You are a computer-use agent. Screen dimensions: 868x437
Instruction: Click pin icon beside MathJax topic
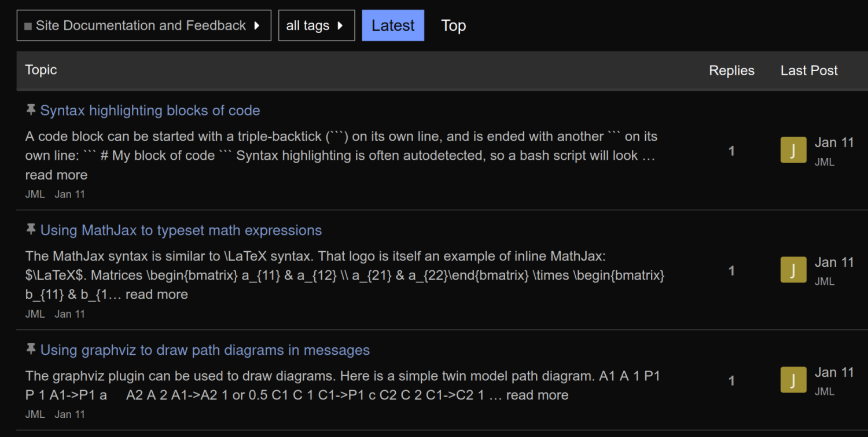(x=31, y=229)
